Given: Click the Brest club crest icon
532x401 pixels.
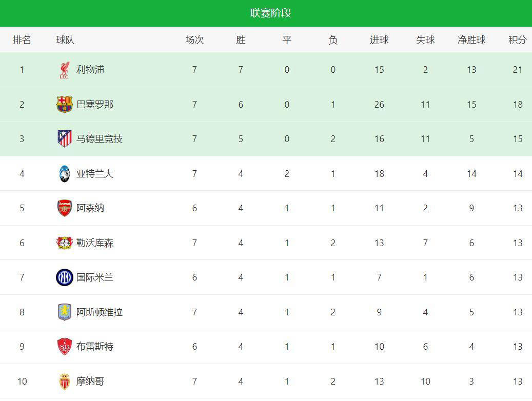Looking at the screenshot, I should (x=64, y=347).
